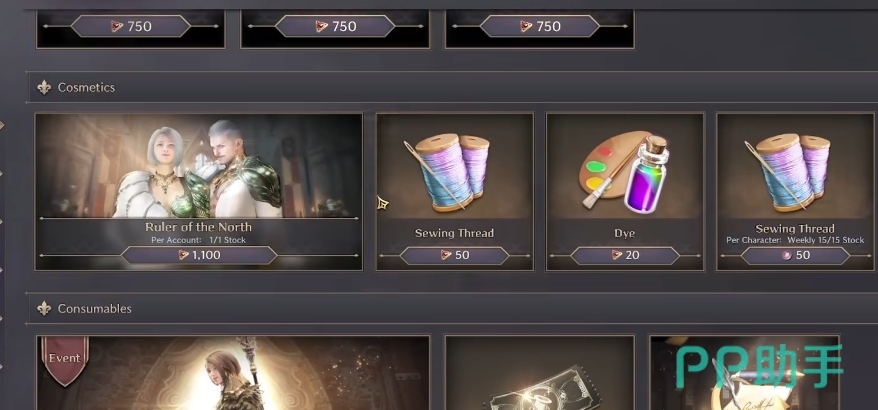Click the Per Account 1/1 Stock text

[198, 240]
